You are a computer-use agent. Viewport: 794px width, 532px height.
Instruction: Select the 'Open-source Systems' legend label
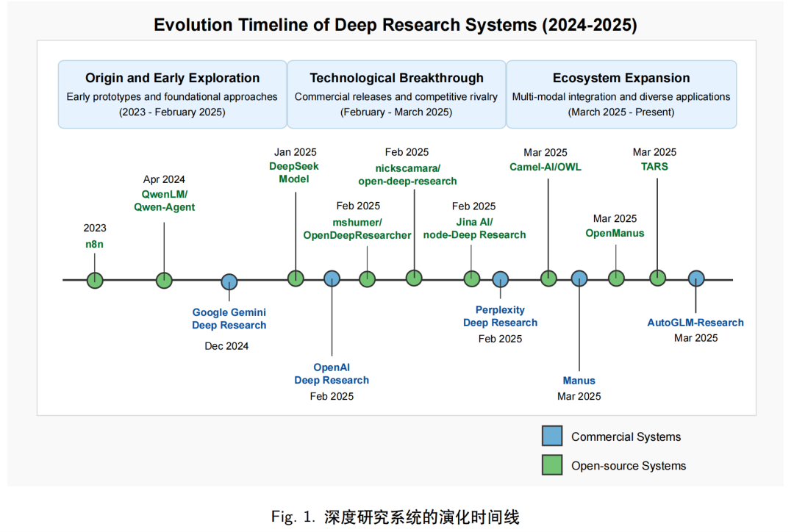[x=629, y=466]
